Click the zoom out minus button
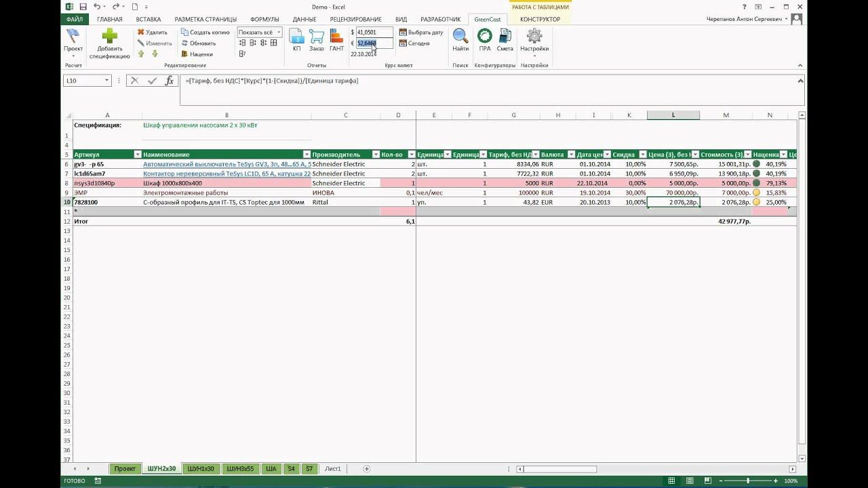The width and height of the screenshot is (868, 488). coord(720,481)
